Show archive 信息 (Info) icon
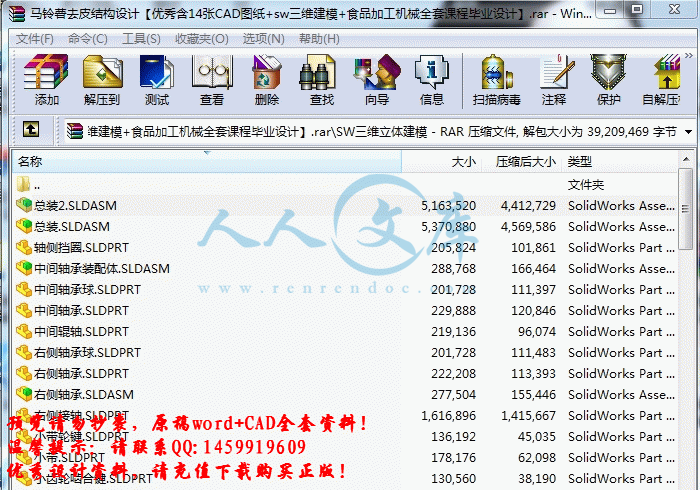Image resolution: width=700 pixels, height=490 pixels. coord(432,80)
